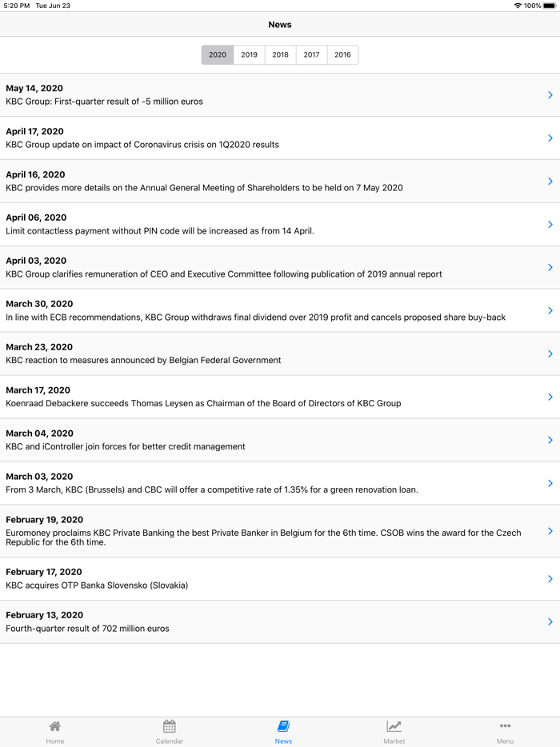Image resolution: width=560 pixels, height=747 pixels.
Task: Expand the May 14, 2020 chevron
Action: click(550, 95)
